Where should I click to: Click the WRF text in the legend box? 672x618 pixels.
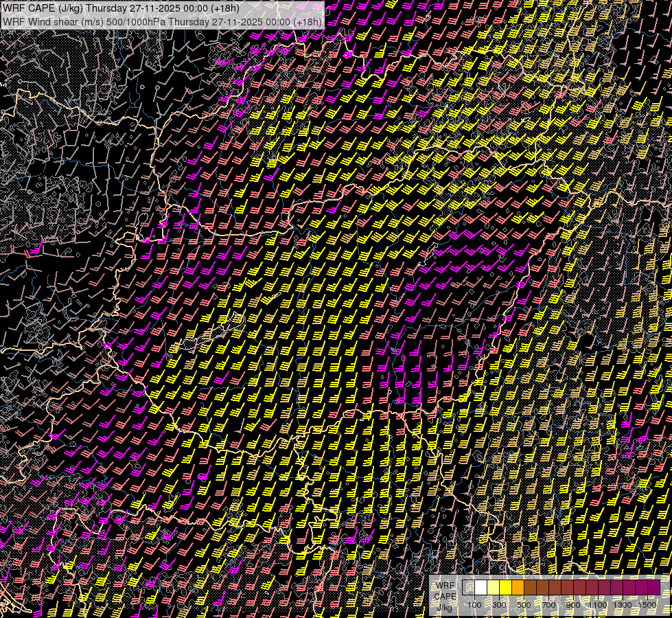point(445,585)
